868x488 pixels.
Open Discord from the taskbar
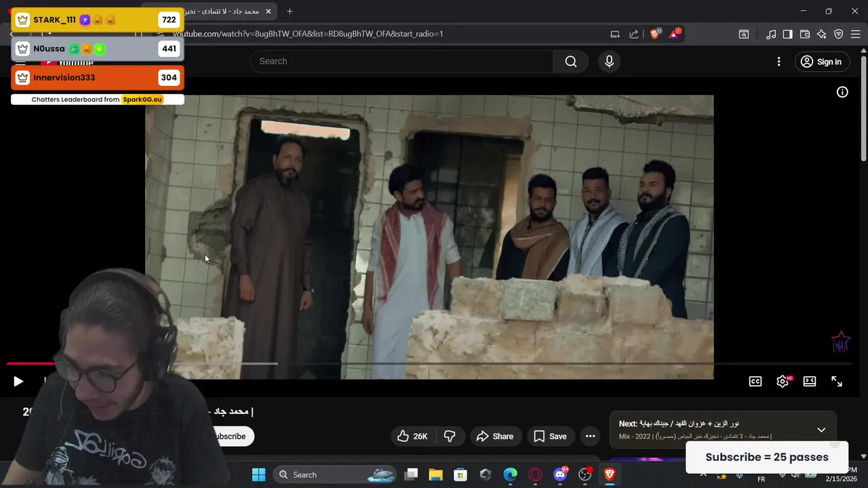tap(560, 474)
